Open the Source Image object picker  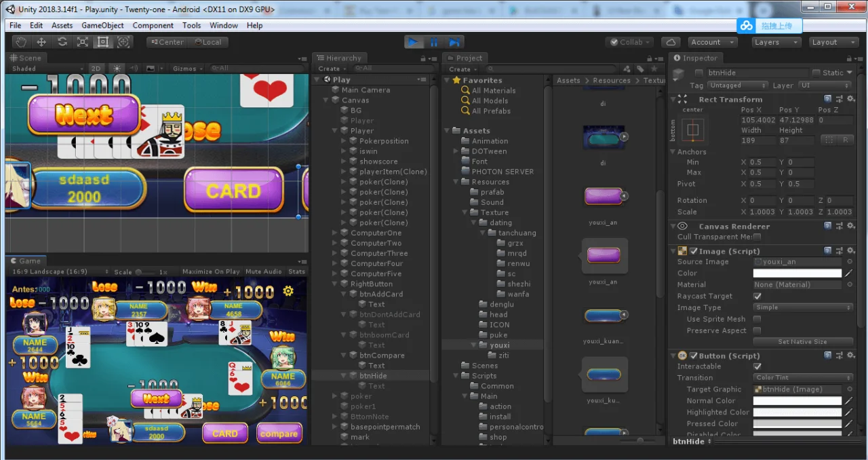pyautogui.click(x=850, y=262)
